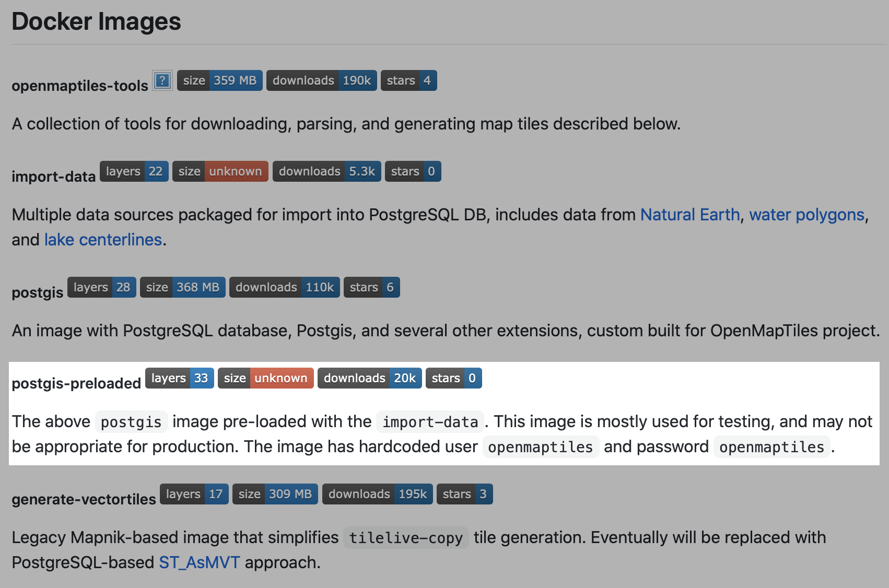Image resolution: width=889 pixels, height=588 pixels.
Task: Click the inline code 'import-data' in description
Action: click(x=430, y=422)
